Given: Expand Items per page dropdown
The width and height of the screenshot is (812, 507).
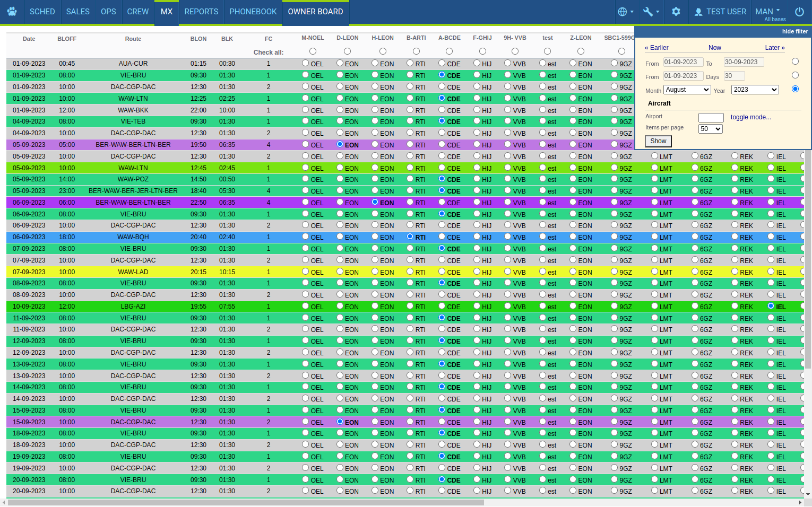Looking at the screenshot, I should (711, 129).
